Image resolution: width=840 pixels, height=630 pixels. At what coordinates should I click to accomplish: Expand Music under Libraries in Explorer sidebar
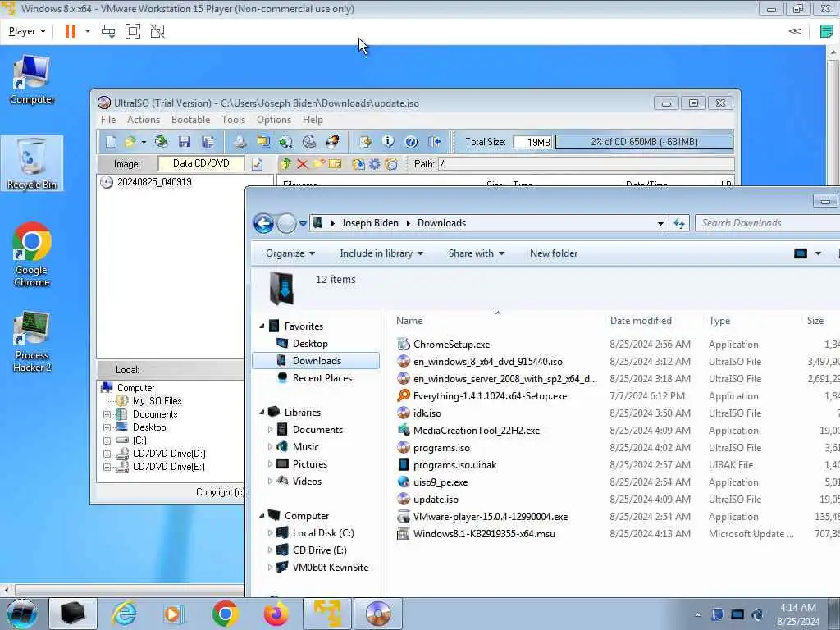click(270, 447)
